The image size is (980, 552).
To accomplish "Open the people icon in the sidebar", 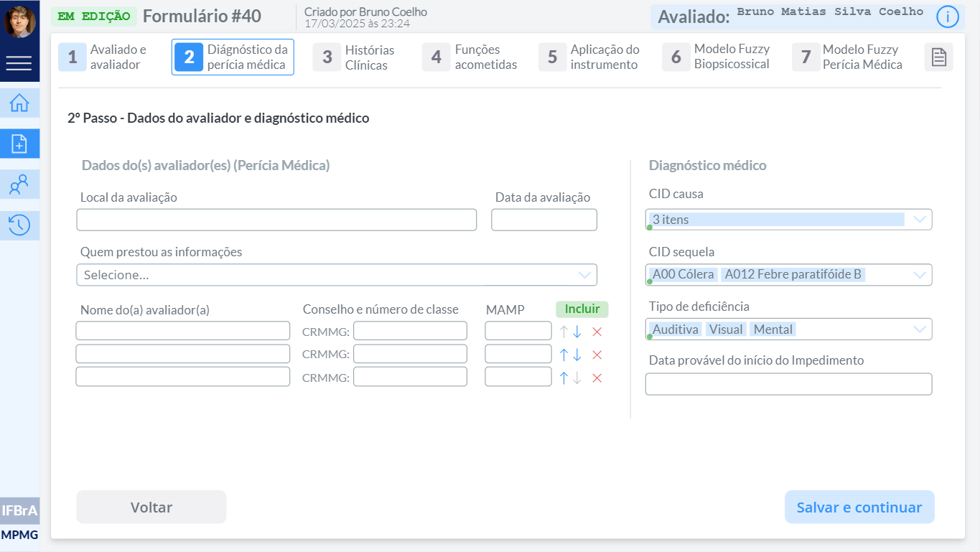I will [x=19, y=185].
